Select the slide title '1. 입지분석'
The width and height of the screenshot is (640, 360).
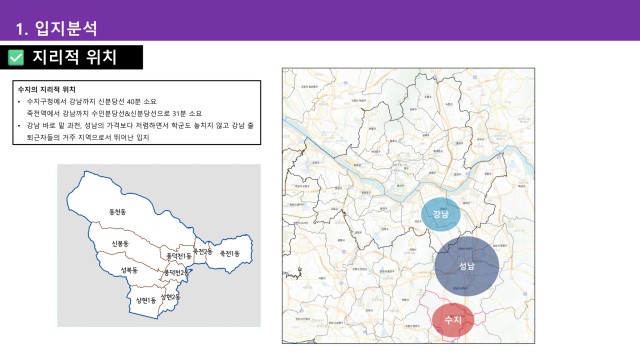point(57,29)
